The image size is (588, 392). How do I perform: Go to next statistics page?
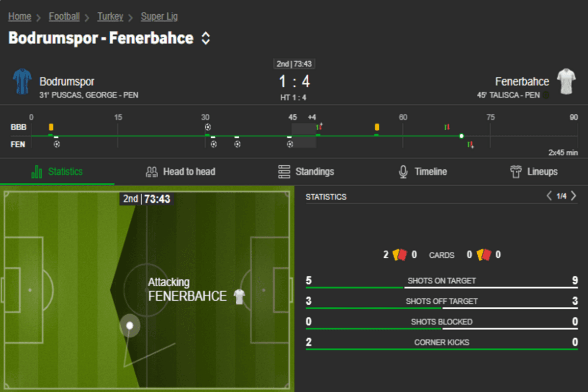(574, 196)
